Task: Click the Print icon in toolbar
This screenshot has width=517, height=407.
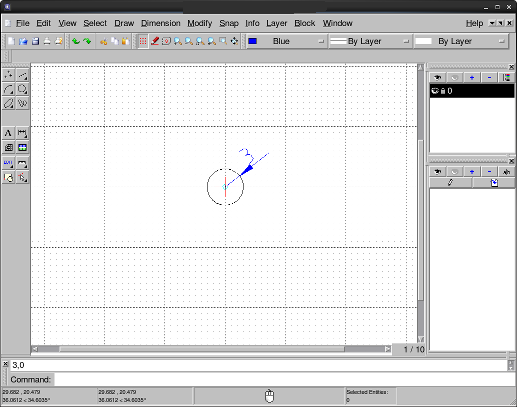Action: (x=47, y=41)
